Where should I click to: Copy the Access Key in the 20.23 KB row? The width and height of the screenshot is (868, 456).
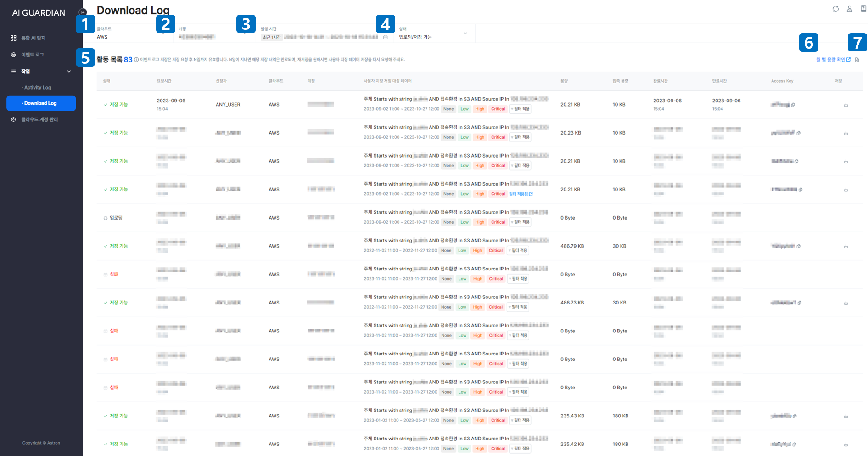(799, 133)
